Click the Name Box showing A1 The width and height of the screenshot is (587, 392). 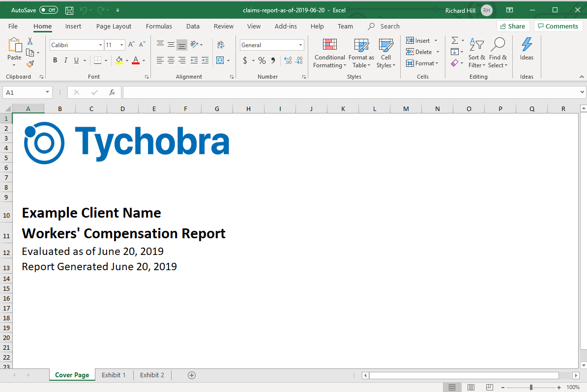(x=24, y=92)
